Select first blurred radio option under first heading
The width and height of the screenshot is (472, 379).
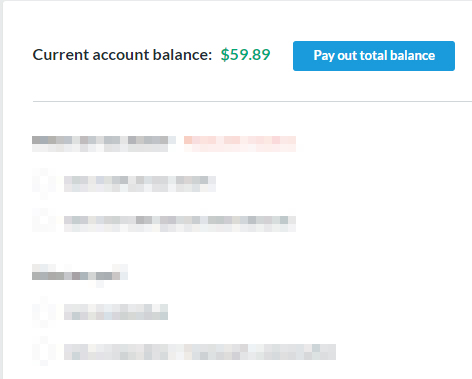(x=44, y=184)
